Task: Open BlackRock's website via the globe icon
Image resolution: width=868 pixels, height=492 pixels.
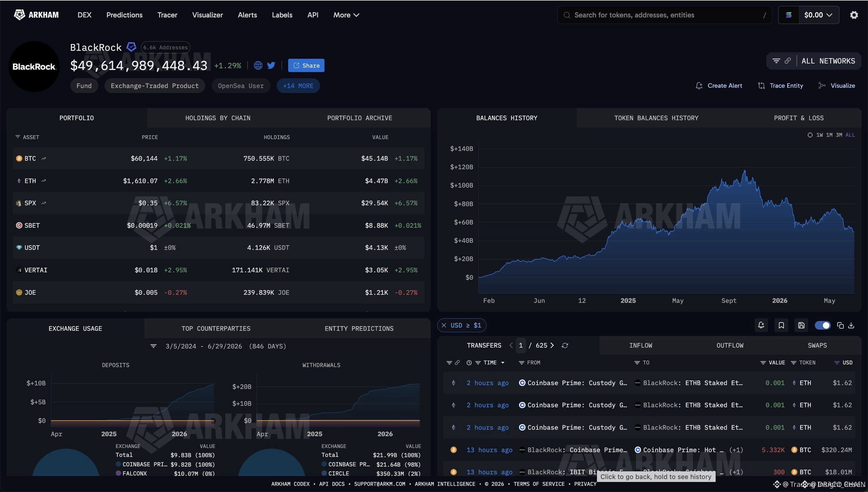Action: coord(258,65)
